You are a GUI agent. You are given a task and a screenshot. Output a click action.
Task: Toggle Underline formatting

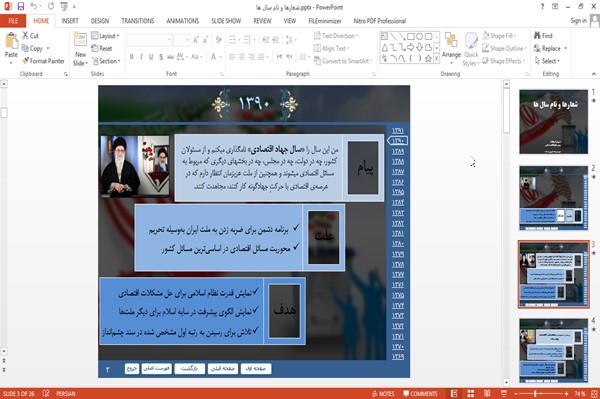(151, 57)
